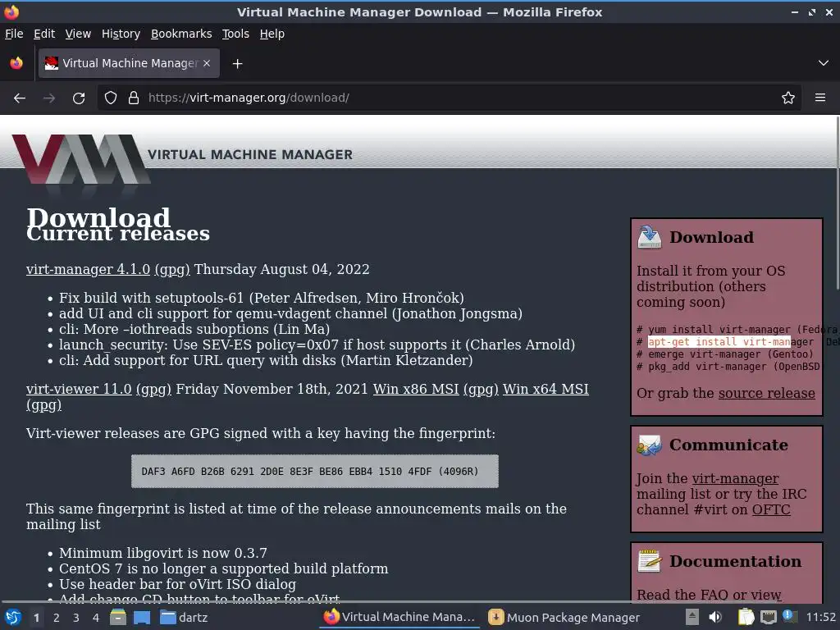Bookmark this page with the star
840x630 pixels.
(x=788, y=98)
